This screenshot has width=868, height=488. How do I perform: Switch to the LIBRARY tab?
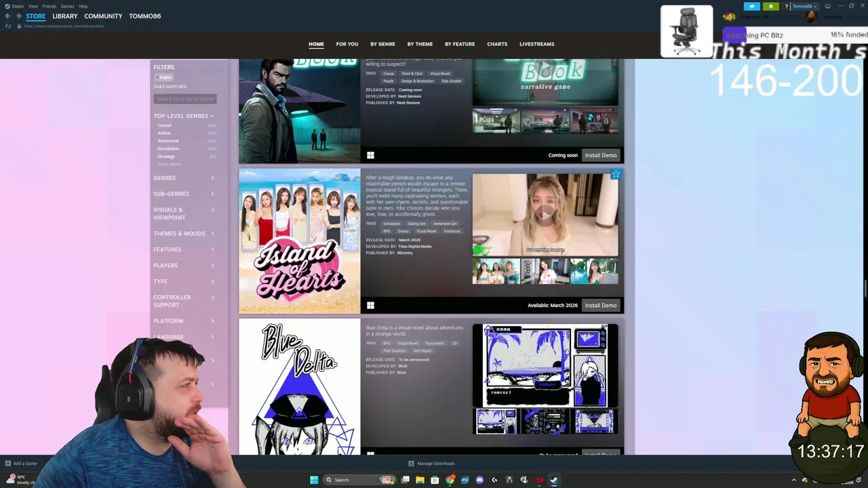(x=64, y=16)
